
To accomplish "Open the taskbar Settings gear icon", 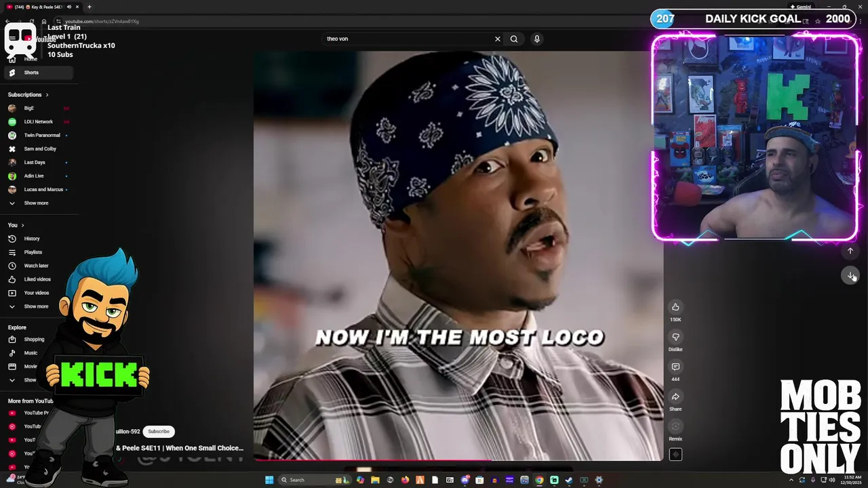I will pos(599,480).
